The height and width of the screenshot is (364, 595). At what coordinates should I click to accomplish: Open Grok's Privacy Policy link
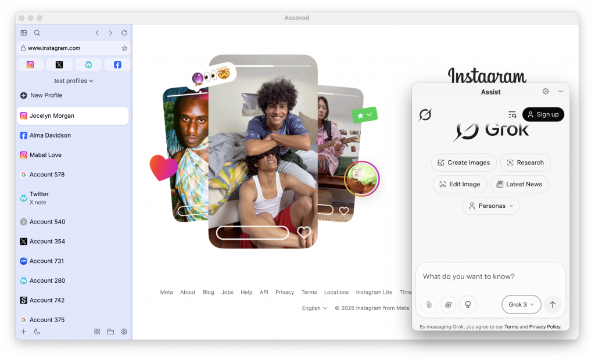[544, 327]
